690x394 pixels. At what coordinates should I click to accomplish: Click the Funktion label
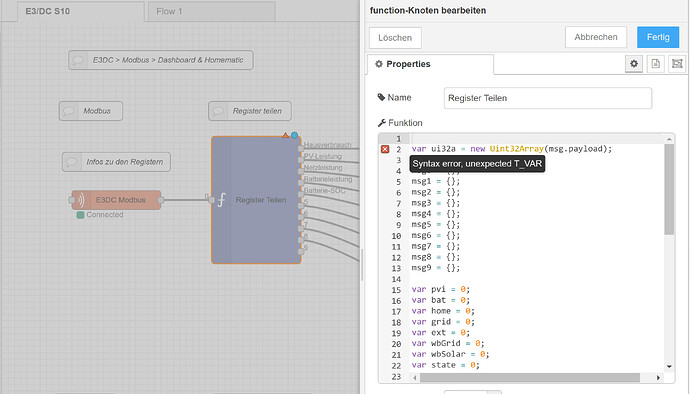(x=405, y=123)
